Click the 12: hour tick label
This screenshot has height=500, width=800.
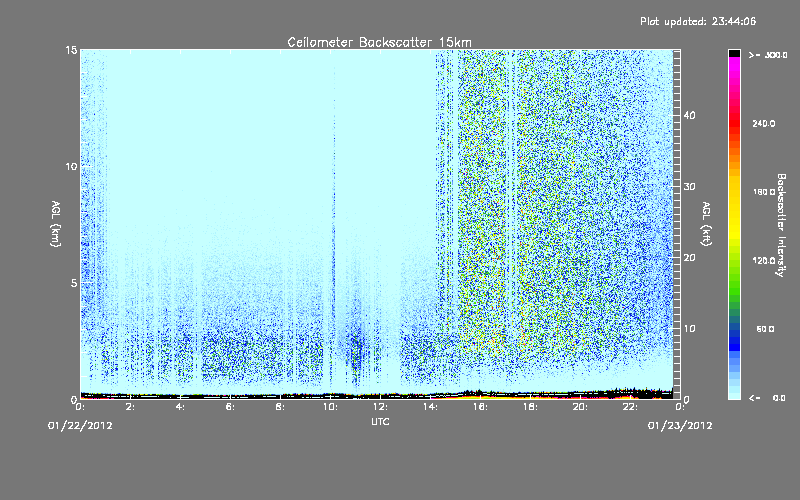[x=380, y=407]
